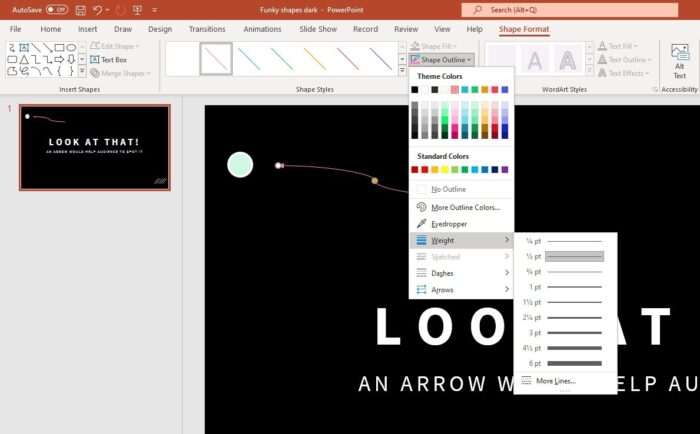The height and width of the screenshot is (434, 700).
Task: Switch to the Home tab
Action: (x=50, y=29)
